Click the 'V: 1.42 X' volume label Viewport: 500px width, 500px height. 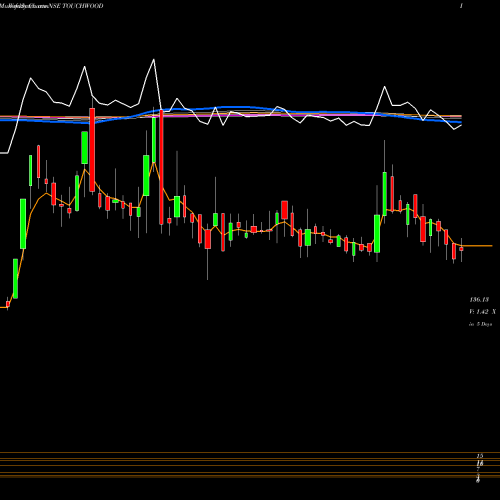(x=482, y=312)
